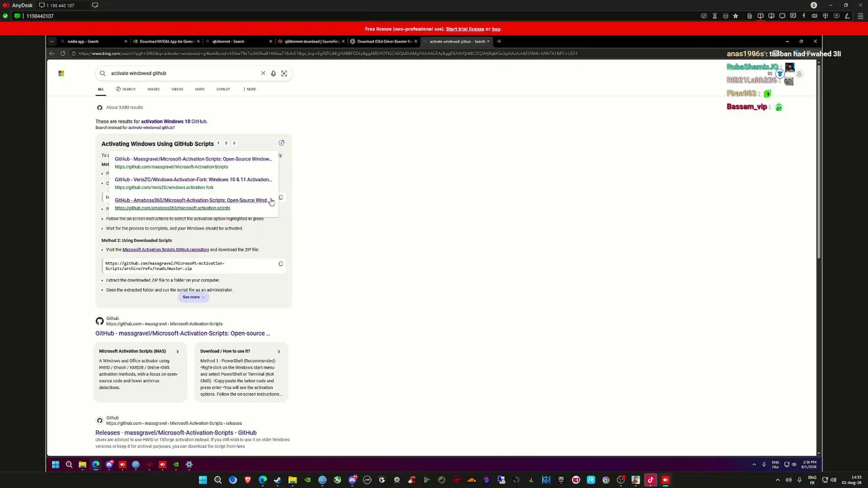The height and width of the screenshot is (488, 868).
Task: Launch Brave browser from the local taskbar
Action: (248, 480)
